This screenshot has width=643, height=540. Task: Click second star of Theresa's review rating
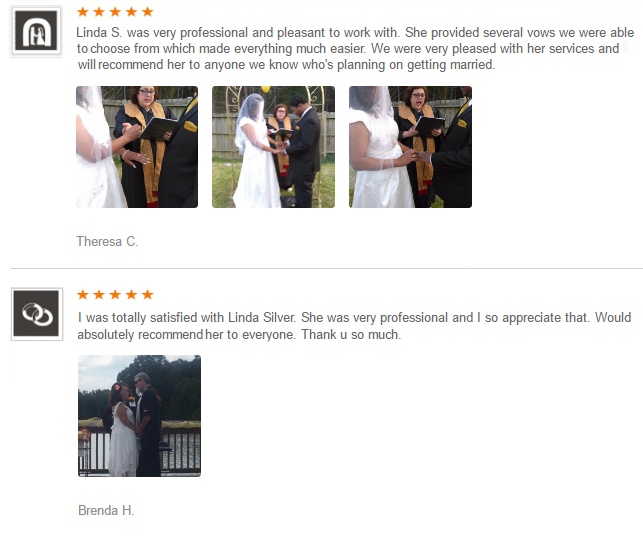pyautogui.click(x=99, y=11)
